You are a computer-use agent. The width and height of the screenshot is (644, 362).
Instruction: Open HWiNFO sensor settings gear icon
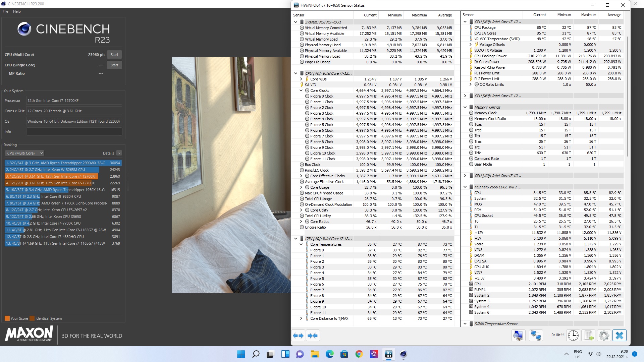tap(604, 336)
